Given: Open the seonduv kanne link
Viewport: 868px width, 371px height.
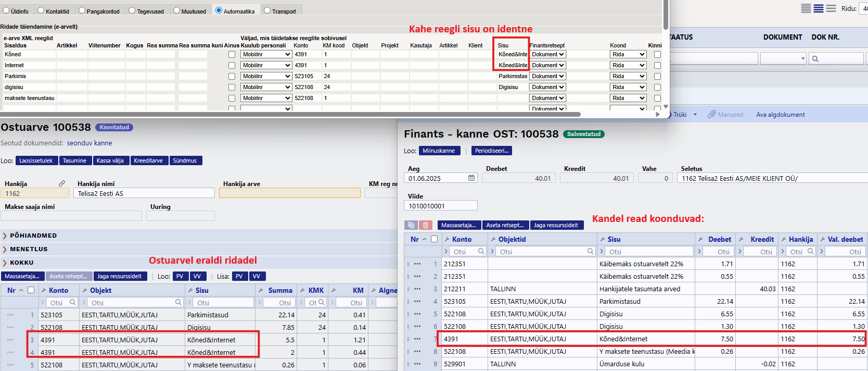Looking at the screenshot, I should click(x=89, y=143).
